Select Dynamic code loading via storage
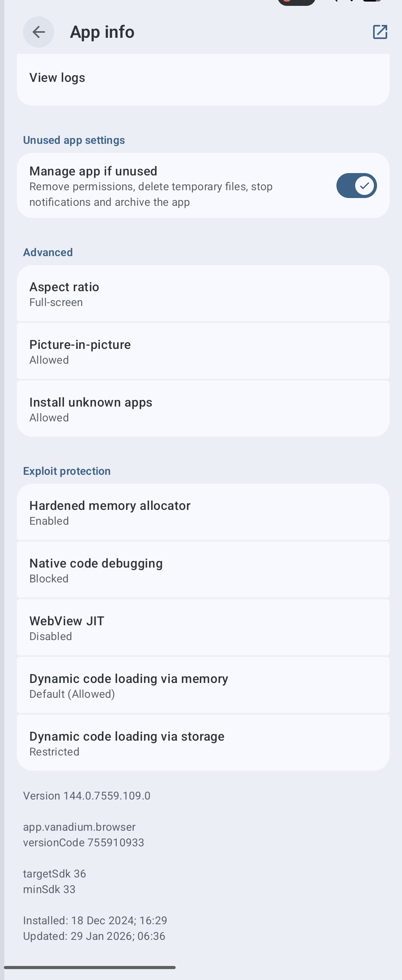The height and width of the screenshot is (980, 402). [x=203, y=743]
